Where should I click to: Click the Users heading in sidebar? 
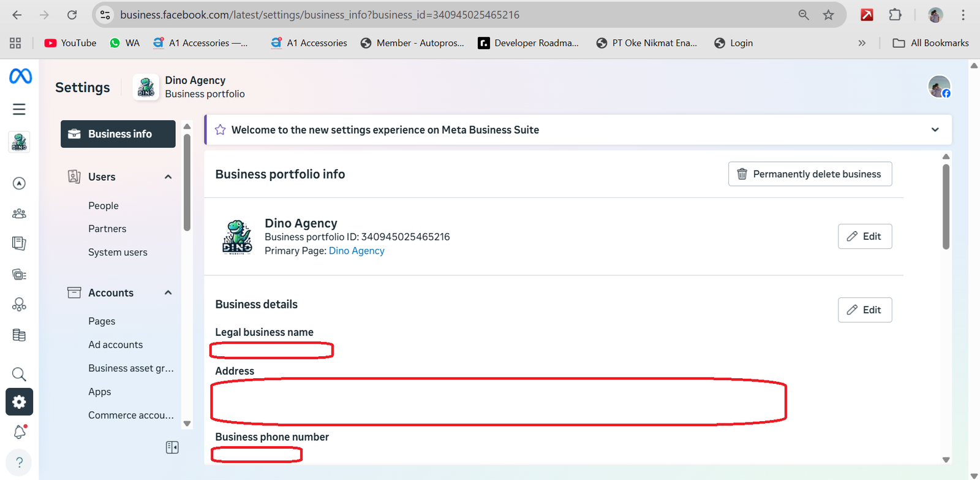(102, 177)
